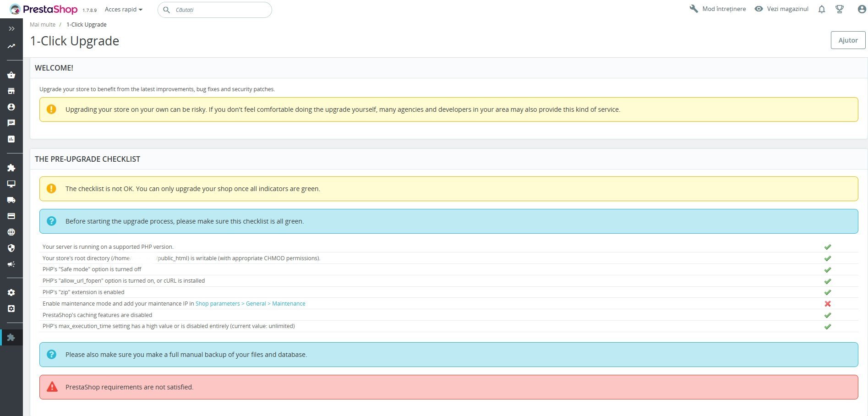Open the employee profile avatar menu
Image resolution: width=868 pixels, height=416 pixels.
coord(862,9)
